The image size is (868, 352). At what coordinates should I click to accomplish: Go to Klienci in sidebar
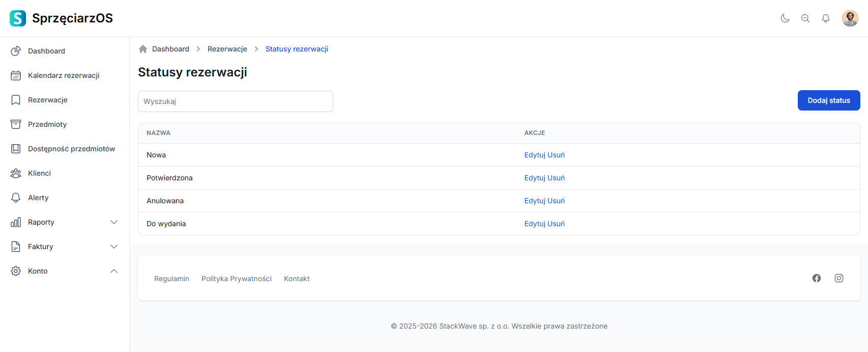[39, 173]
